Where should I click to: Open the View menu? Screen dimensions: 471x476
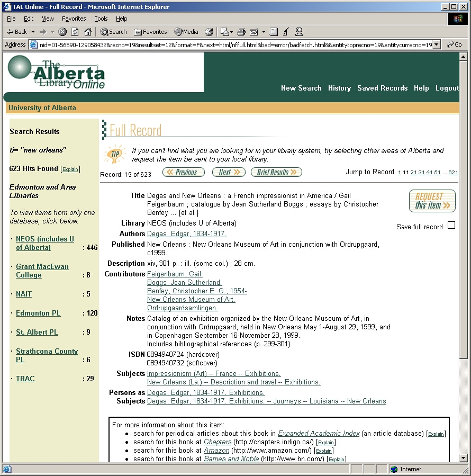(48, 19)
